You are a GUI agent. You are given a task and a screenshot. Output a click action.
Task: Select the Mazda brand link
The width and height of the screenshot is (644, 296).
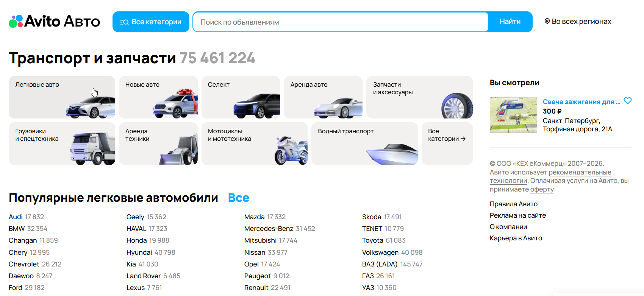tap(254, 217)
